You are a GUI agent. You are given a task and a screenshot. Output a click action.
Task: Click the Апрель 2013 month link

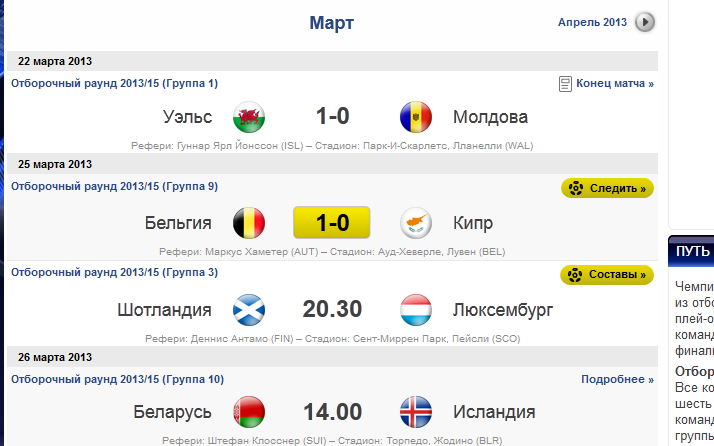click(x=592, y=22)
